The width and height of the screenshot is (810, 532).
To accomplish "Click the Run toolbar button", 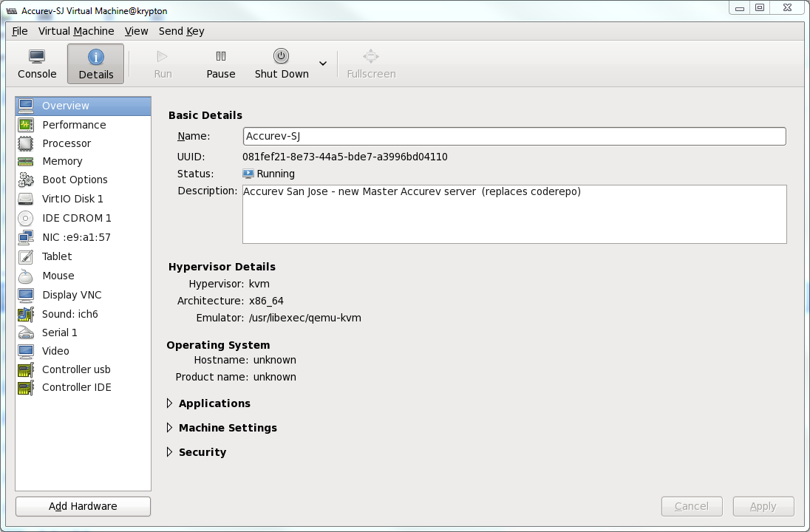I will tap(163, 64).
